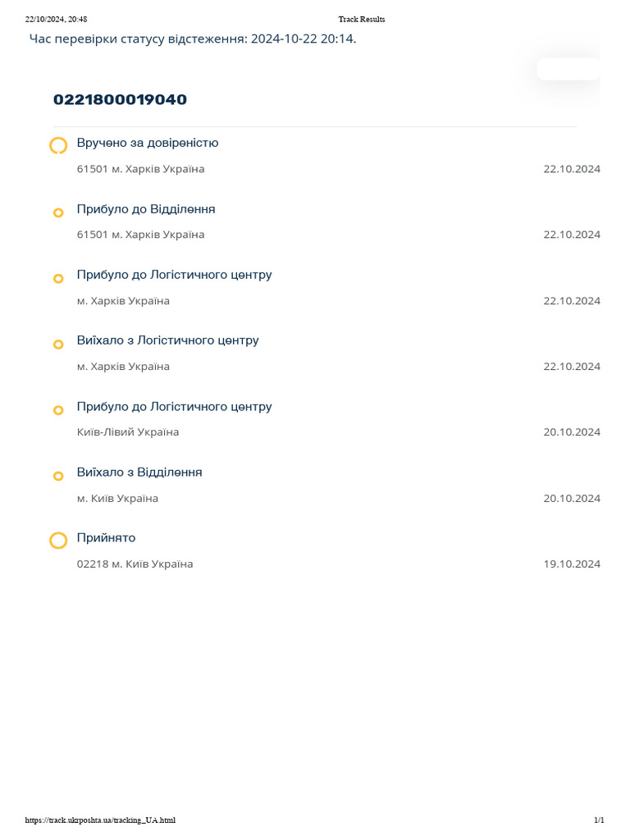Click the date 19.10.2024
630x840 pixels.
click(x=572, y=564)
